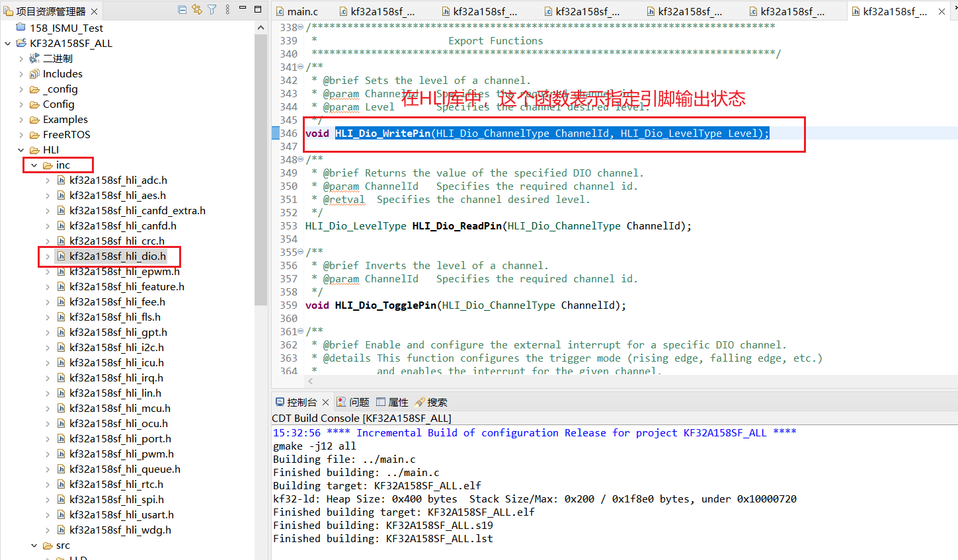Click the 'CDT Build Console [KF32A158SF_ALL]' label
The width and height of the screenshot is (958, 560).
[x=362, y=418]
